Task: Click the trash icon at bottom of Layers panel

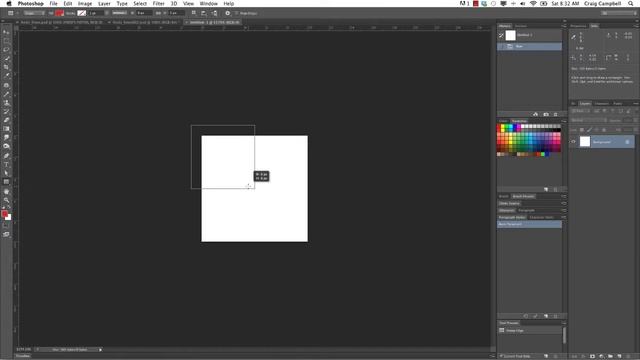Action: [629, 356]
